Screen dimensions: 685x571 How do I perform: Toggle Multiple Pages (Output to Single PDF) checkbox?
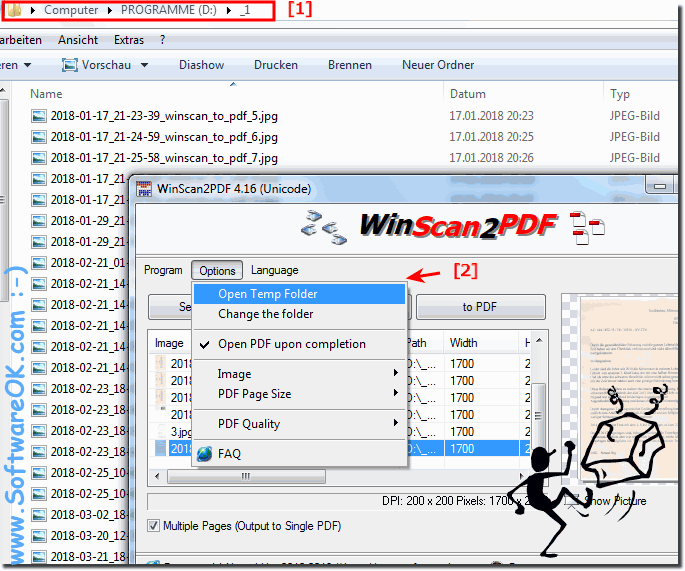tap(153, 525)
